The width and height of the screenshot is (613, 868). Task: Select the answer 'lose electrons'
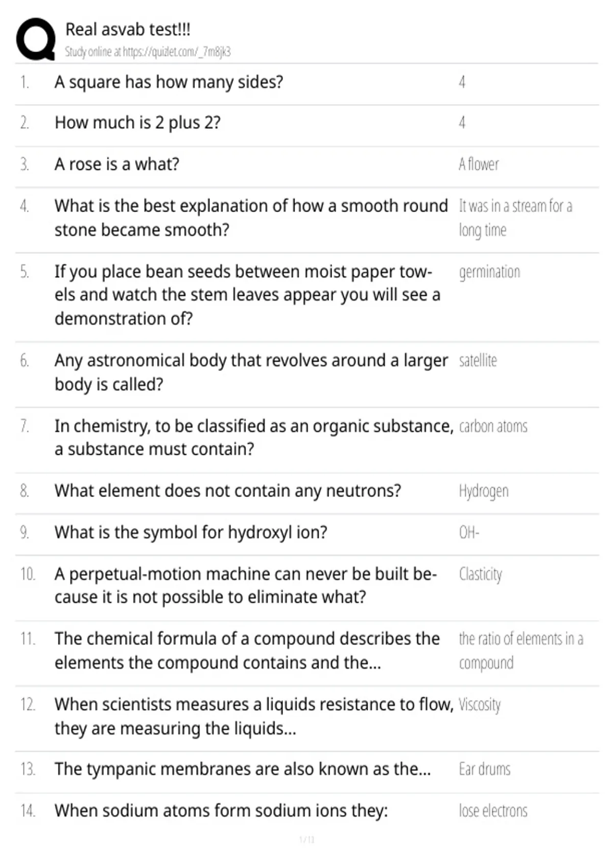click(x=493, y=811)
